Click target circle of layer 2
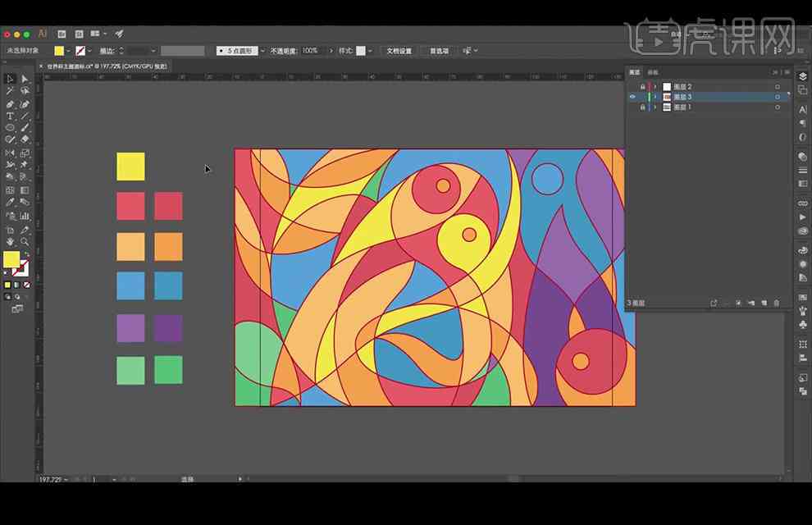The image size is (812, 525). click(778, 87)
